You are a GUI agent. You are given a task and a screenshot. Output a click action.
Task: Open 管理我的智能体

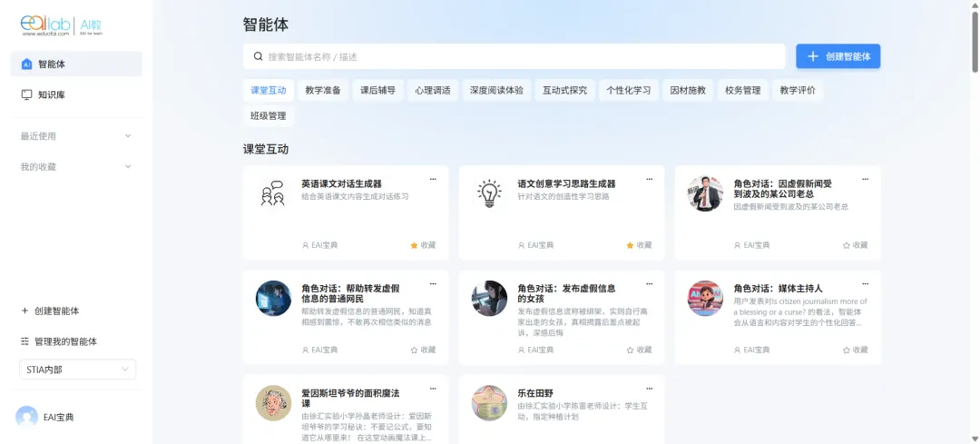point(59,341)
